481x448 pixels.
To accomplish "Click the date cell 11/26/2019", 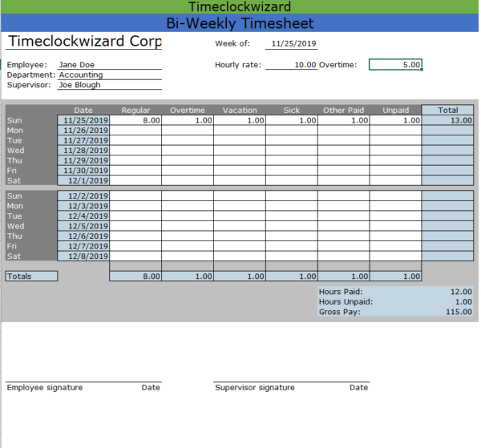I will click(83, 131).
